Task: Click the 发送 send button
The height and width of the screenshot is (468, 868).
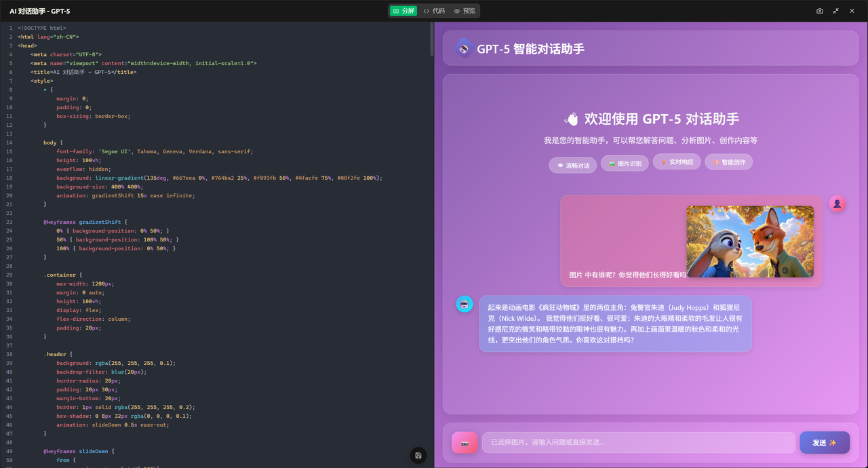Action: coord(825,442)
